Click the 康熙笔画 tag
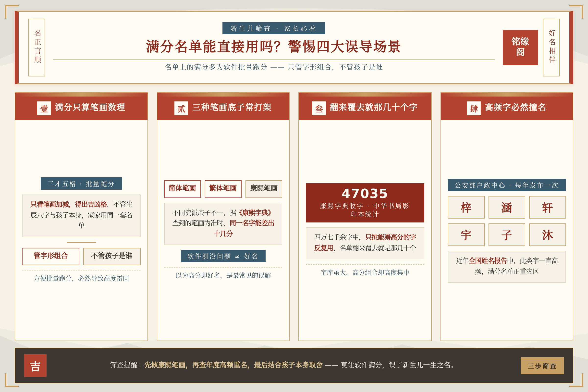The height and width of the screenshot is (392, 588). pos(264,189)
